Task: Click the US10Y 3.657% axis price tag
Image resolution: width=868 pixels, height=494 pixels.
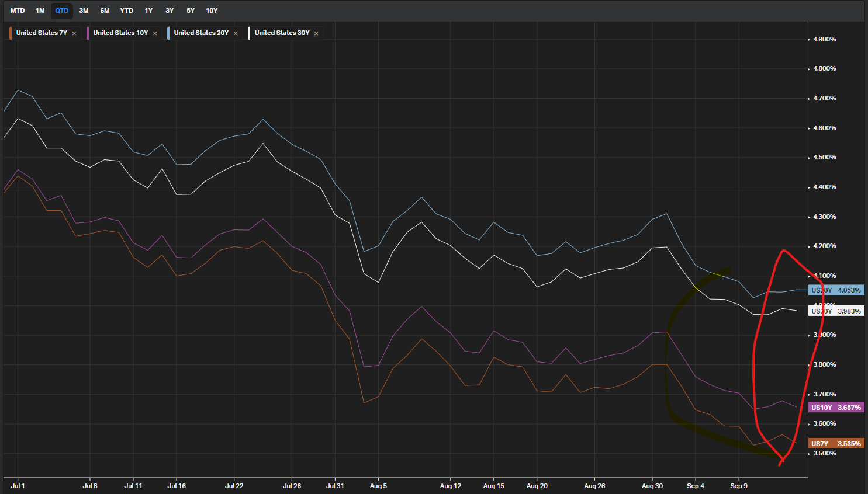Action: [x=836, y=408]
